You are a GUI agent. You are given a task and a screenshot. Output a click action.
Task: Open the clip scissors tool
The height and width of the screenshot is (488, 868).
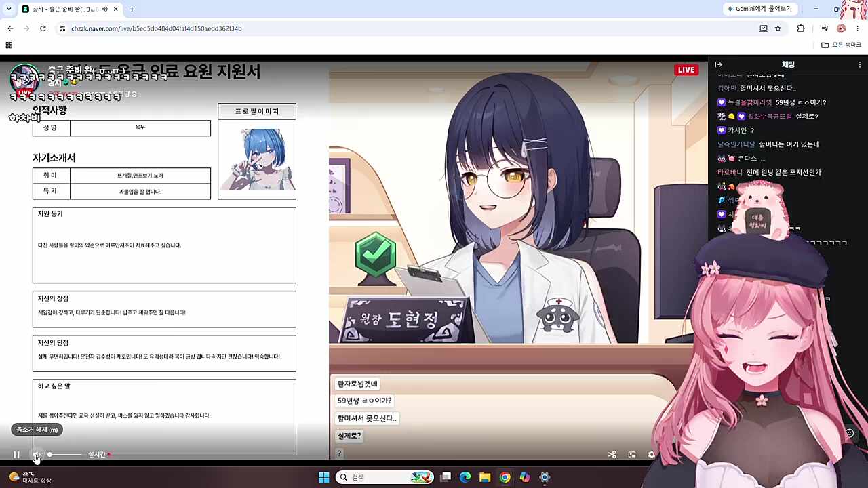612,455
